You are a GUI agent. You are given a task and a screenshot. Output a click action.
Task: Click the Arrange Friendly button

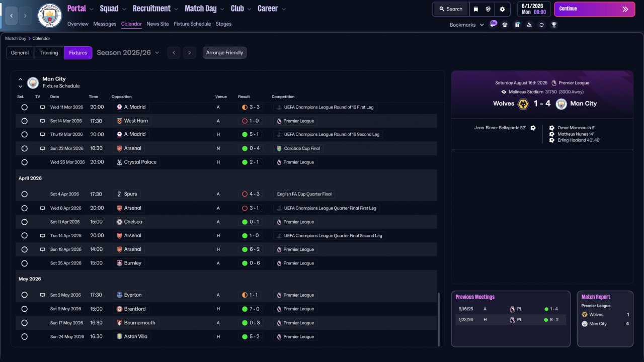tap(224, 53)
